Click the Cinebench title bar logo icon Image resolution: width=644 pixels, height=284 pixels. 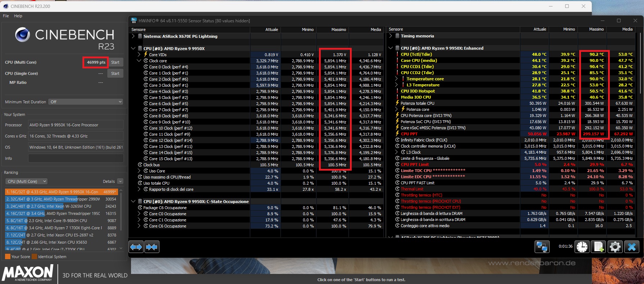click(x=6, y=6)
